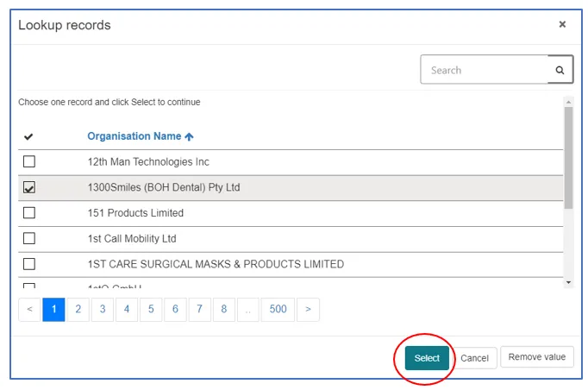Image resolution: width=588 pixels, height=390 pixels.
Task: Click the search magnifier icon button
Action: (560, 70)
